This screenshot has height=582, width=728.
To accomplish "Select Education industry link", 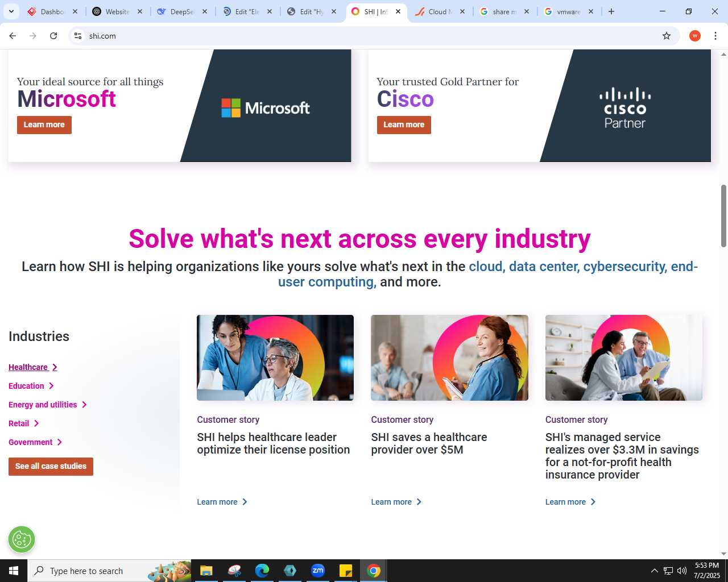I will tap(31, 386).
